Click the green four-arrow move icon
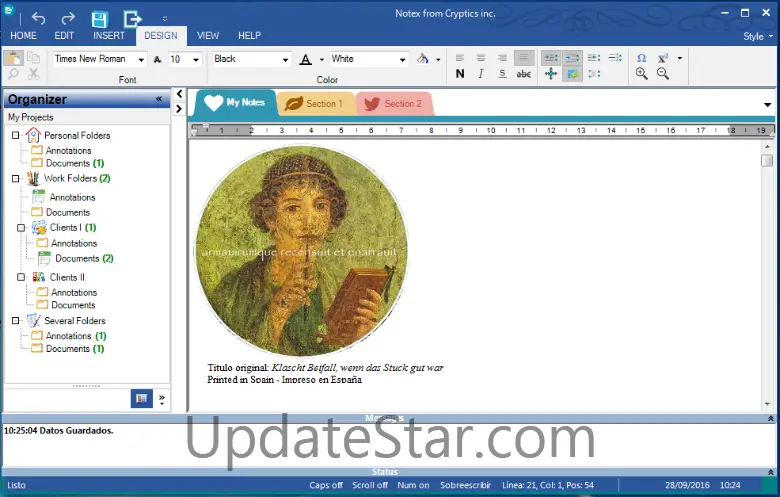The height and width of the screenshot is (497, 780). click(551, 74)
